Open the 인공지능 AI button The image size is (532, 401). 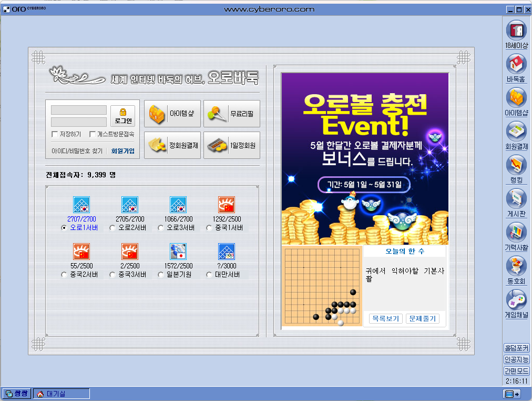coord(516,359)
